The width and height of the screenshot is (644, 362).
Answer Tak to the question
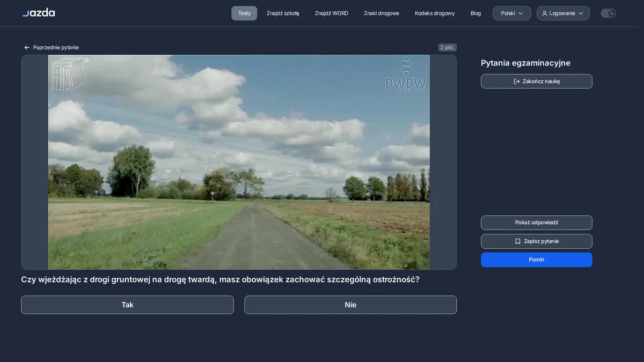[127, 305]
